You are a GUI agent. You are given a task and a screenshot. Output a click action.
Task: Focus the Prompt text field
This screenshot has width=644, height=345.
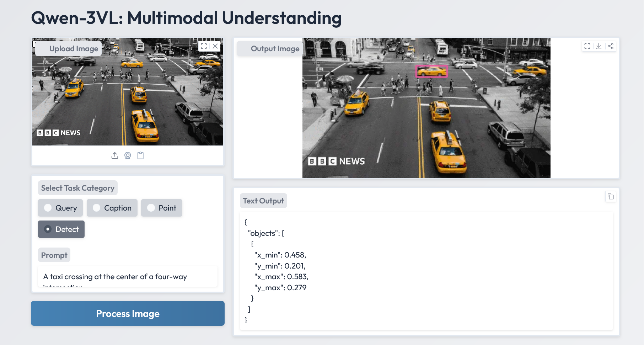tap(128, 277)
